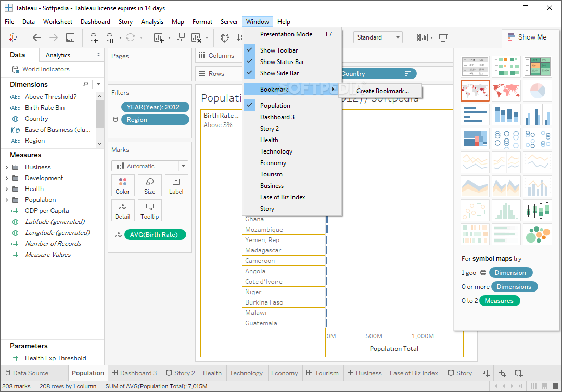Screen dimensions: 562x392
Task: Expand the Development measures folder
Action: [7, 178]
